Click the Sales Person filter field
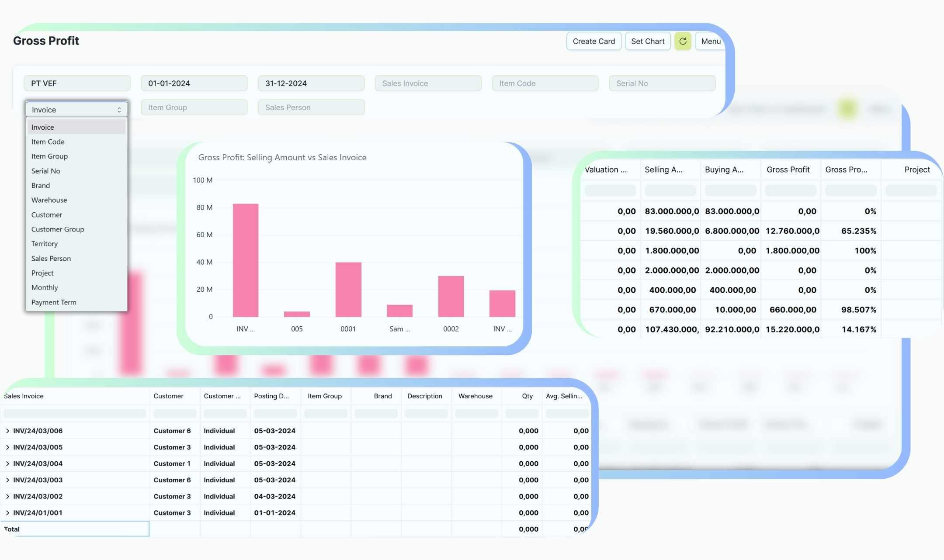 pyautogui.click(x=311, y=107)
